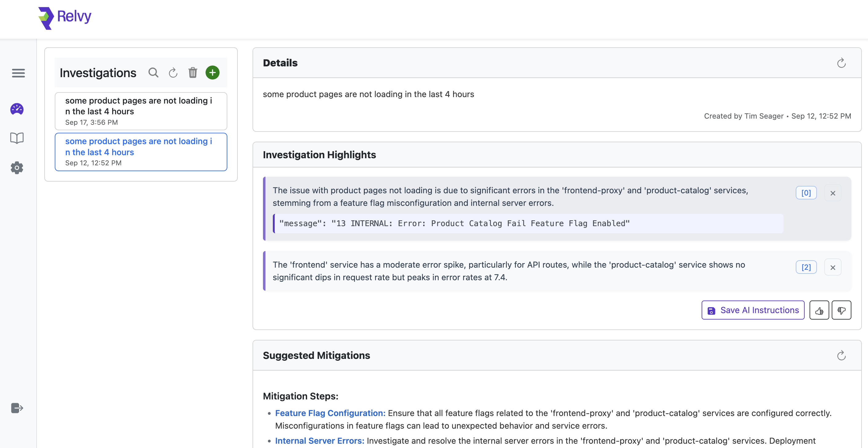Image resolution: width=868 pixels, height=448 pixels.
Task: Delete investigation with trash icon
Action: [193, 73]
